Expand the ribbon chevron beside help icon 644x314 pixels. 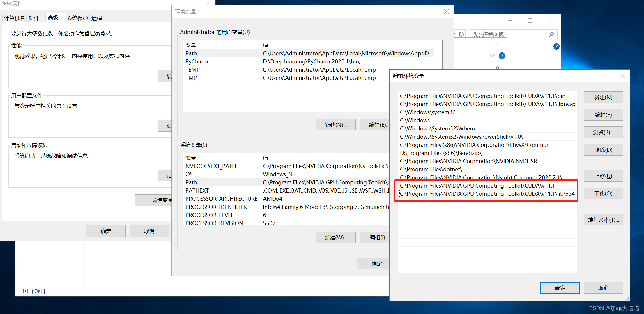coord(493,56)
